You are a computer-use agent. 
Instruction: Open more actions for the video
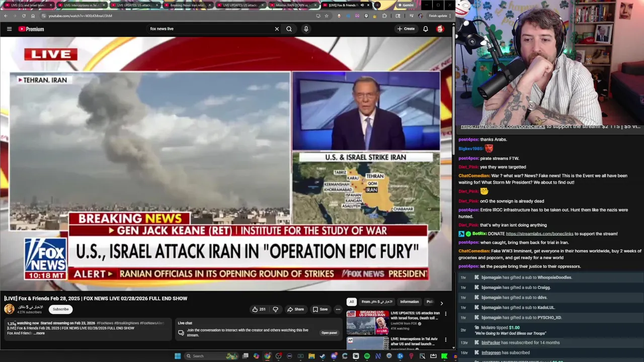point(338,309)
